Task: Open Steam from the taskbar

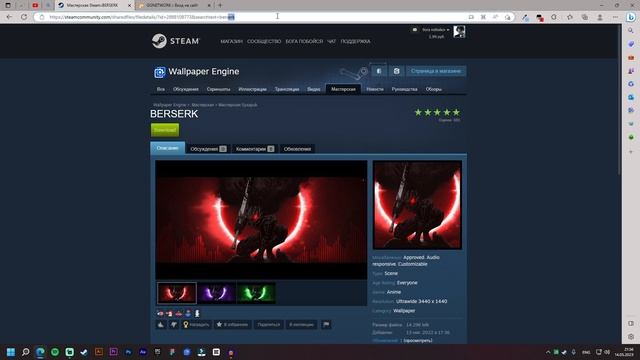Action: point(84,352)
